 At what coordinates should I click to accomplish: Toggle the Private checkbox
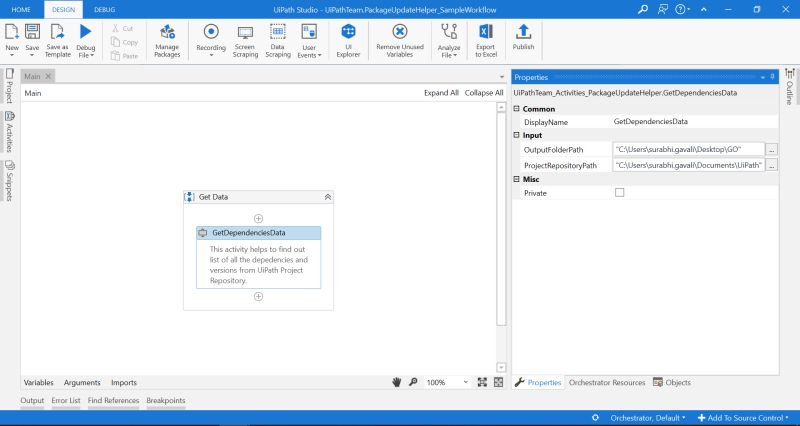click(x=619, y=192)
